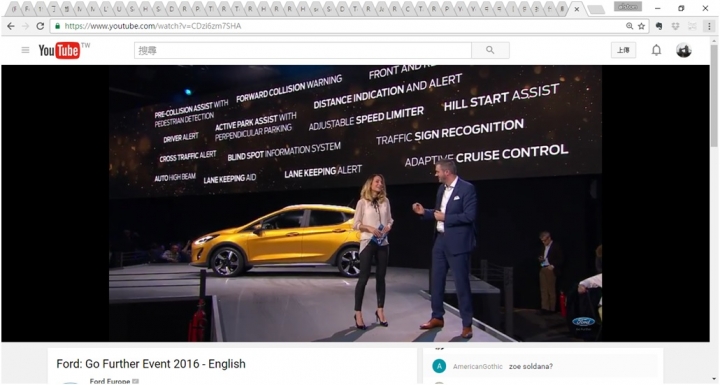Bookmark this page with the star
This screenshot has height=385, width=720.
(x=641, y=26)
